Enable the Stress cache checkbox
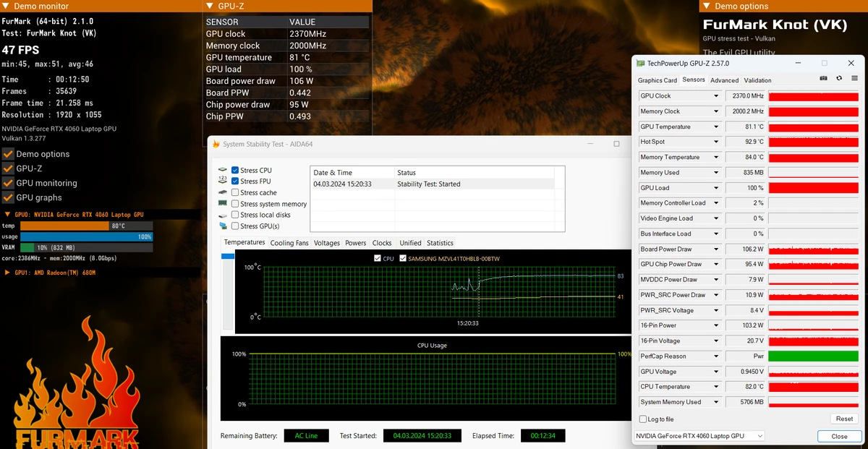Viewport: 868px width, 449px height. click(235, 192)
